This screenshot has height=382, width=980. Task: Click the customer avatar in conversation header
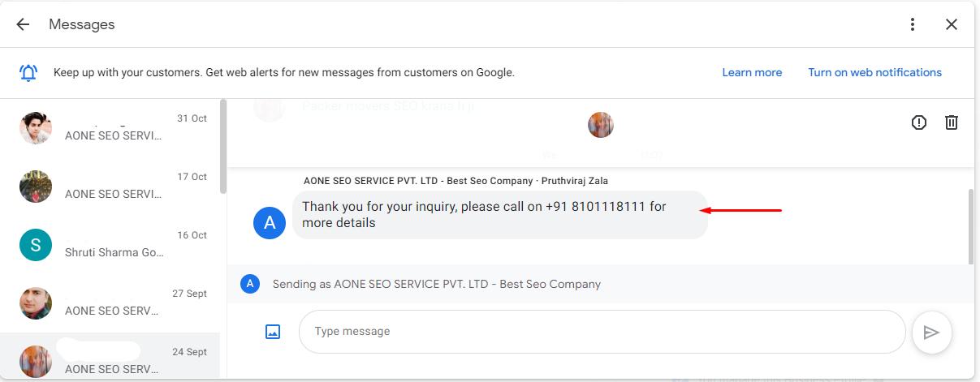[x=601, y=125]
